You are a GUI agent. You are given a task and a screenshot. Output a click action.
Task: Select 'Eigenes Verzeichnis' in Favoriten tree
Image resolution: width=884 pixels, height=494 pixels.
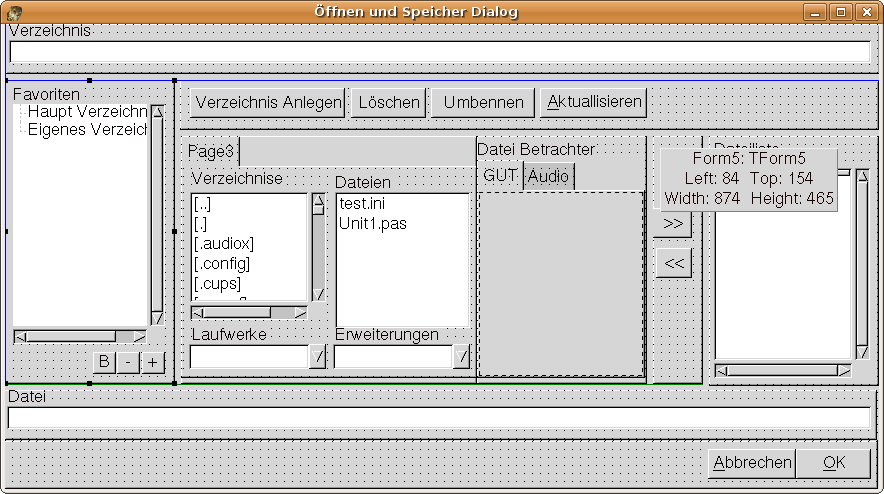pyautogui.click(x=87, y=129)
